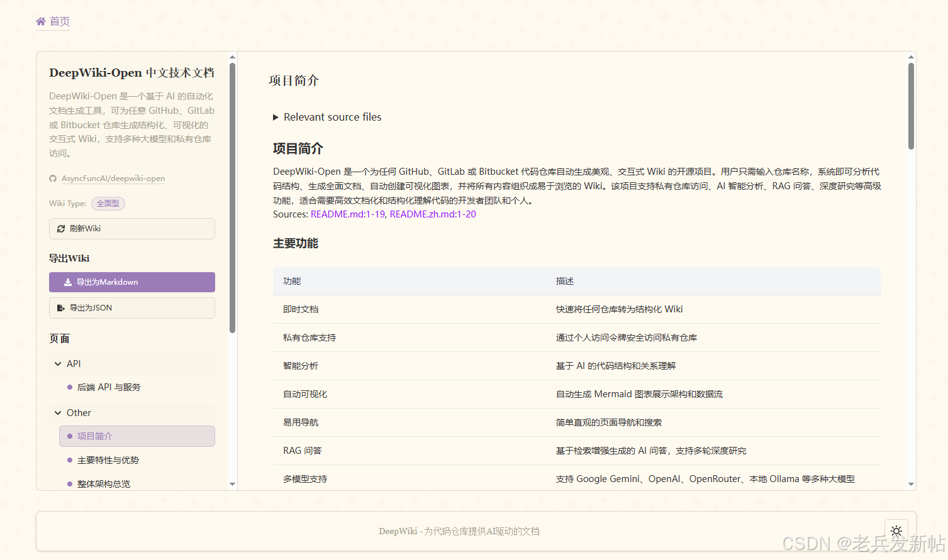The width and height of the screenshot is (948, 560).
Task: Open the README.md:1-19 source link
Action: click(x=348, y=214)
